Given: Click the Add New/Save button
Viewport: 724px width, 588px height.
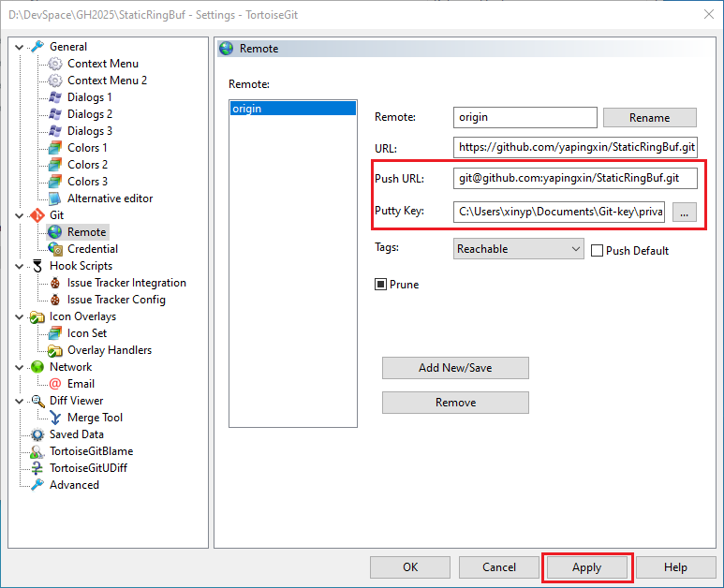Looking at the screenshot, I should (455, 368).
